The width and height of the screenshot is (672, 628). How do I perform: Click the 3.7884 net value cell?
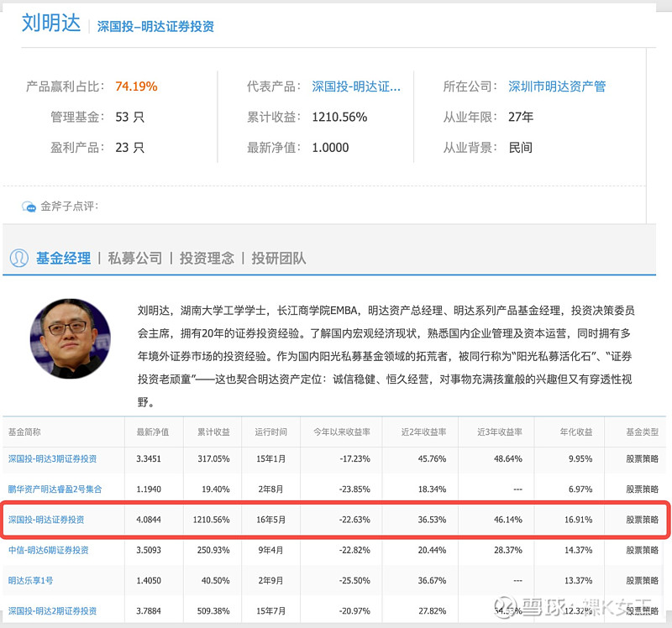click(x=149, y=611)
